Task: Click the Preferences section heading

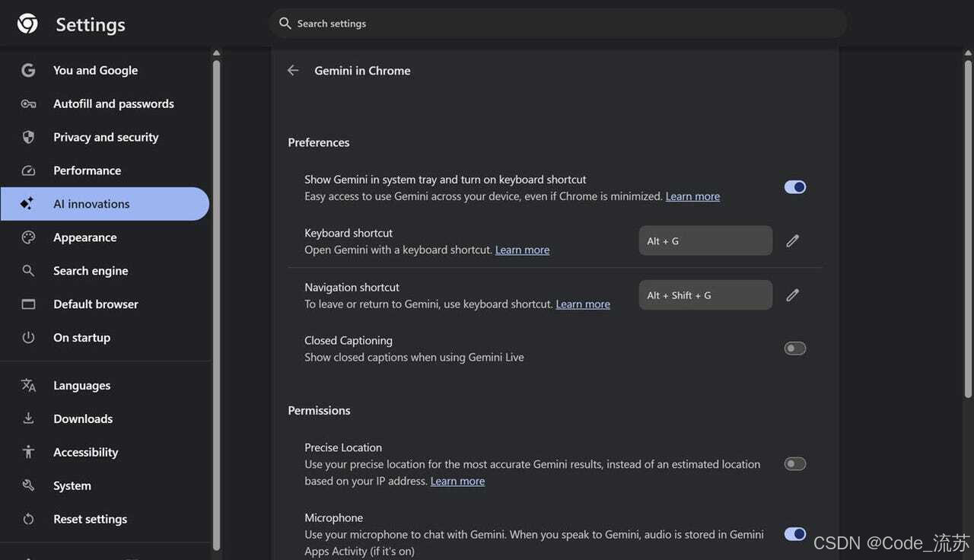Action: [319, 142]
